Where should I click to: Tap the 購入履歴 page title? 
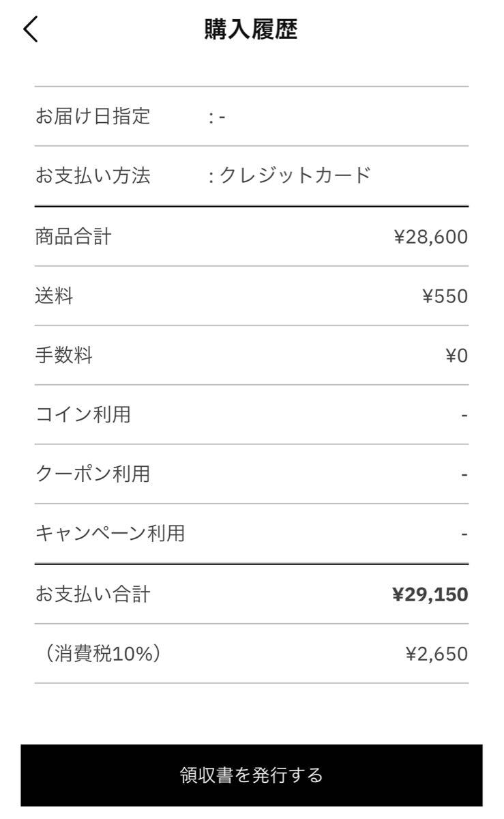(x=251, y=30)
